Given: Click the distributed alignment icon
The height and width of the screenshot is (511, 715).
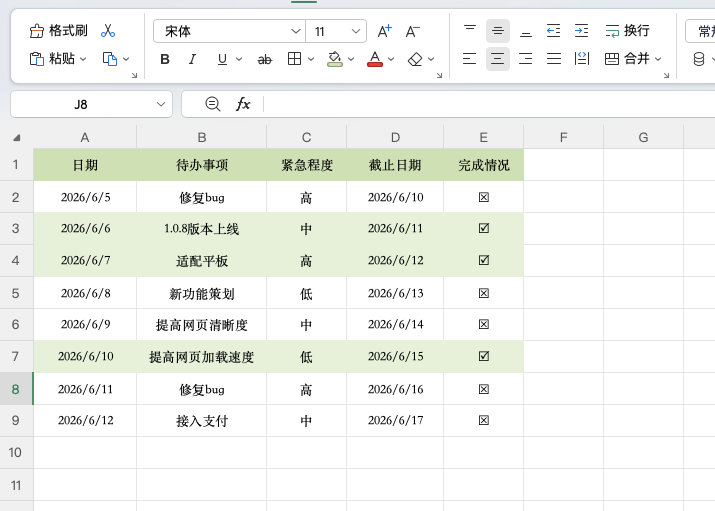Looking at the screenshot, I should pos(581,59).
